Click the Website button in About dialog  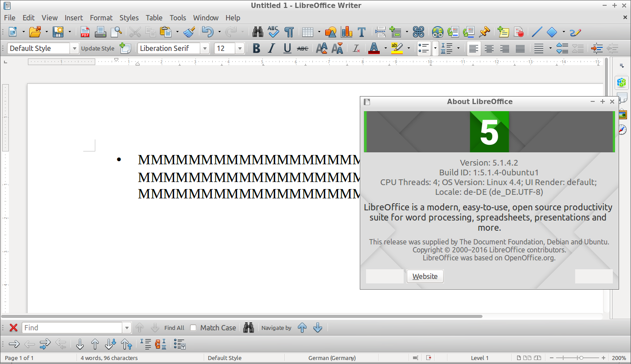click(425, 276)
